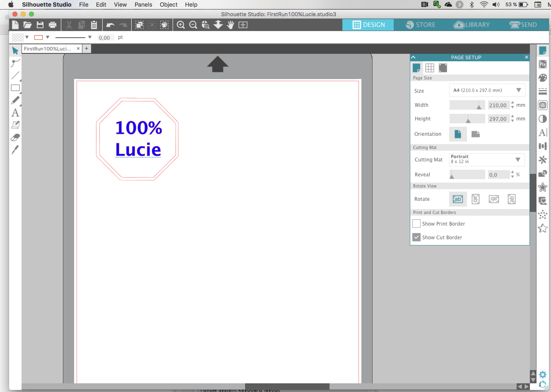The height and width of the screenshot is (392, 551).
Task: Open the LIBRARY section
Action: [x=472, y=25]
